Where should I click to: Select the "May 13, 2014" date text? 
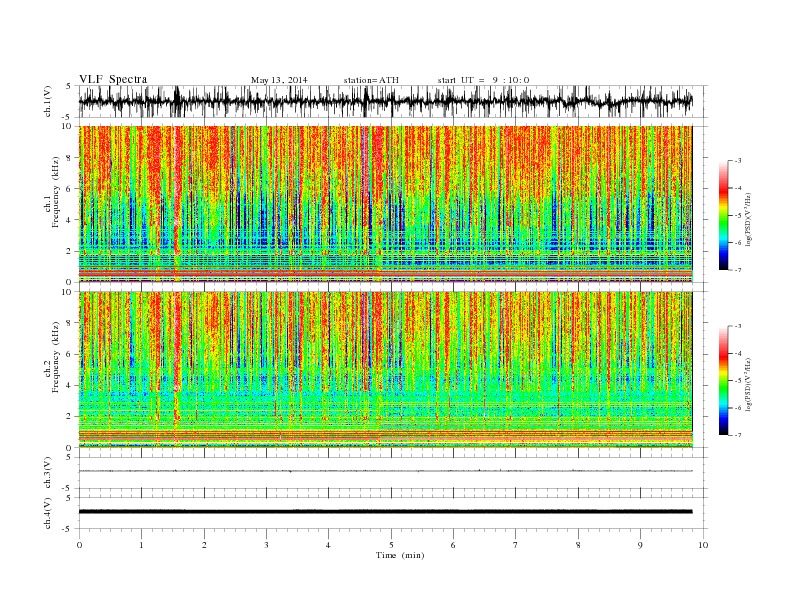point(279,80)
